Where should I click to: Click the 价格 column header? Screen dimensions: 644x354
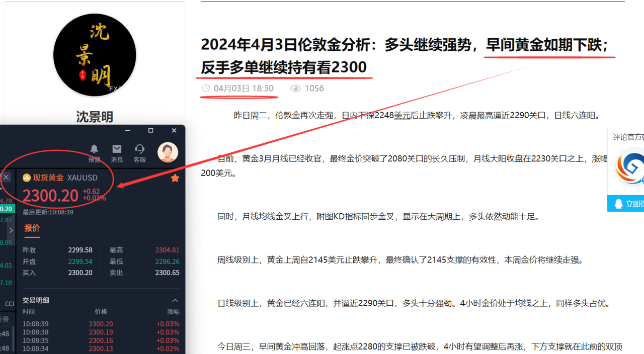(101, 312)
